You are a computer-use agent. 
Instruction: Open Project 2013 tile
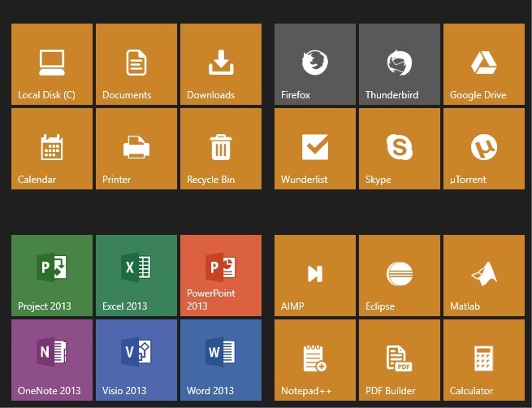(x=52, y=276)
